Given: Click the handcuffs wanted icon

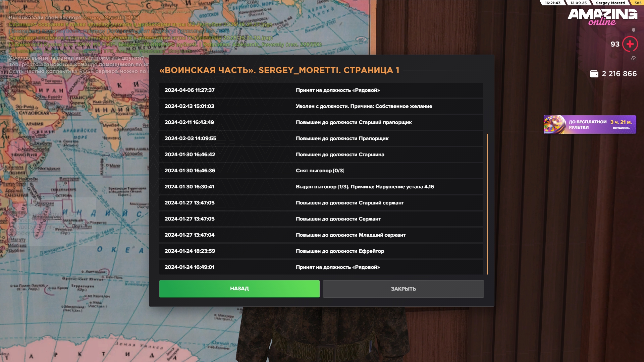Looking at the screenshot, I should pos(633,58).
